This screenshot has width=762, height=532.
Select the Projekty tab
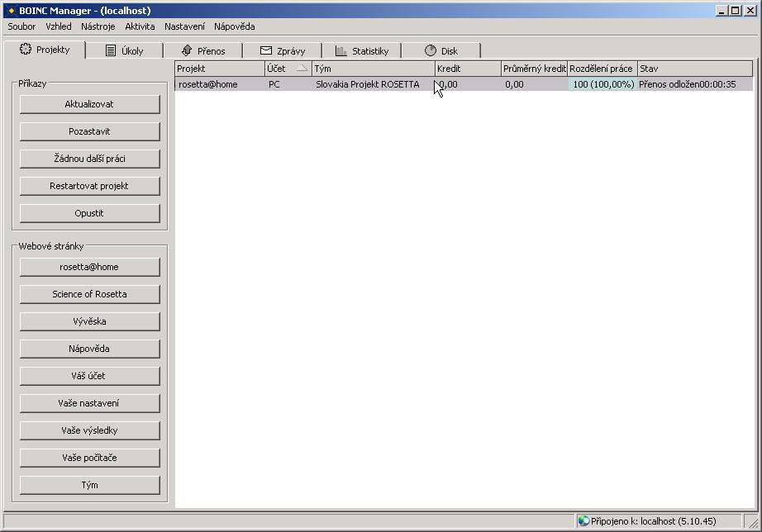(45, 50)
